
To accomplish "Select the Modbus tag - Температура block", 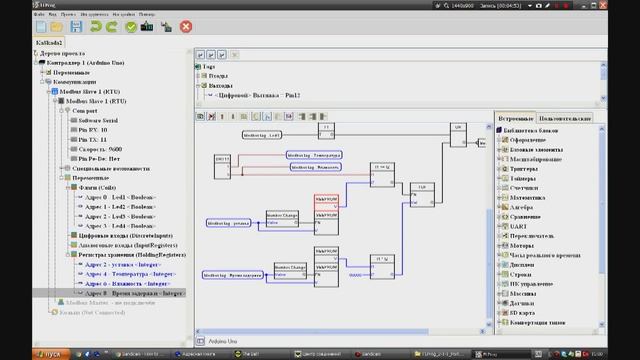I will pos(314,155).
